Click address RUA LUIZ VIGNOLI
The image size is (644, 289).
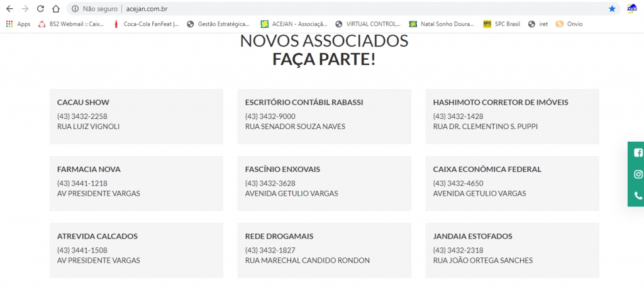pos(88,127)
